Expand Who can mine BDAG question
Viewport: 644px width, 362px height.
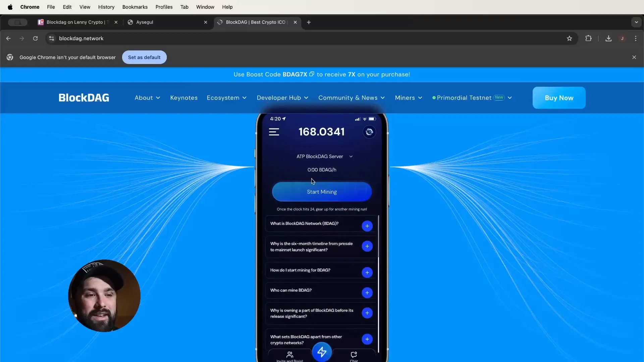pos(367,293)
